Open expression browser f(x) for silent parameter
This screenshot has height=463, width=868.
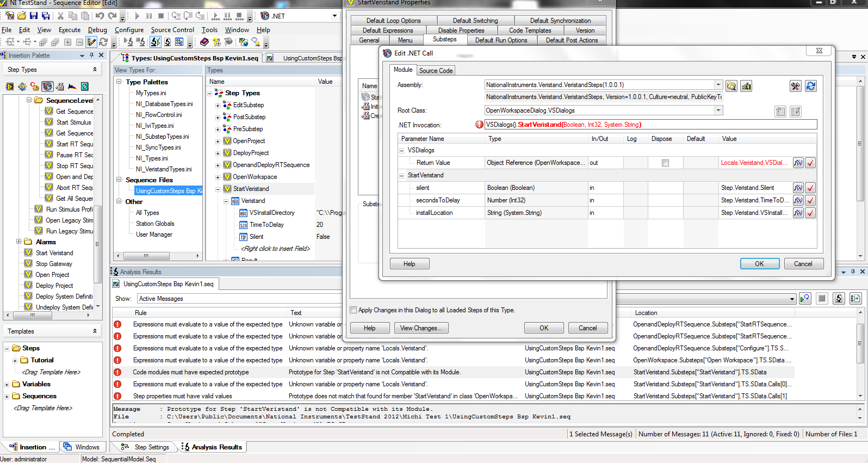tap(798, 188)
